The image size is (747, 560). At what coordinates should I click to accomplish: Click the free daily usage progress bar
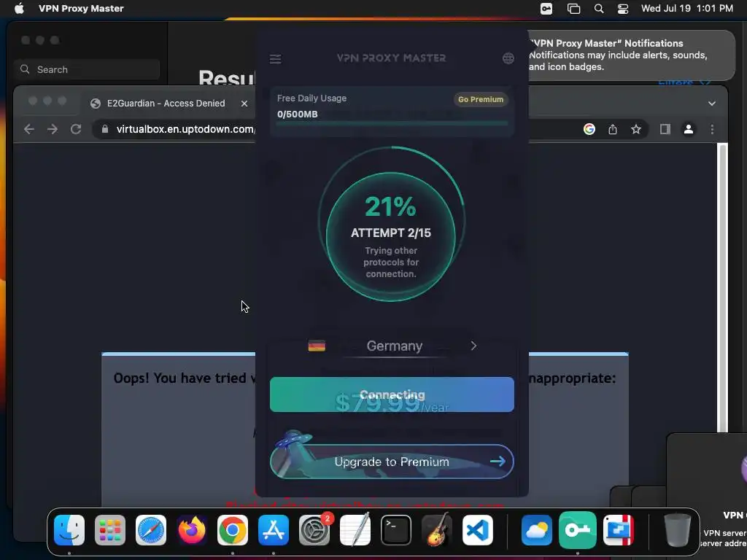pyautogui.click(x=392, y=123)
